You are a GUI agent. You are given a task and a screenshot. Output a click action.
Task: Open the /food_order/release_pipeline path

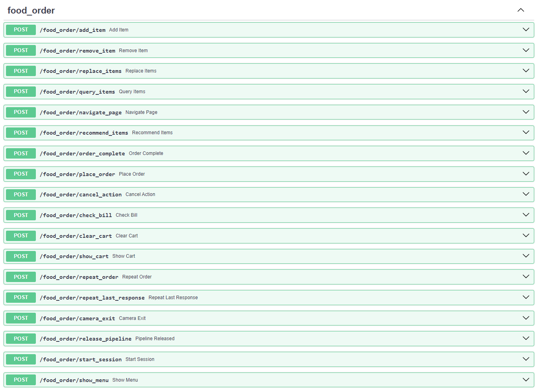click(86, 339)
